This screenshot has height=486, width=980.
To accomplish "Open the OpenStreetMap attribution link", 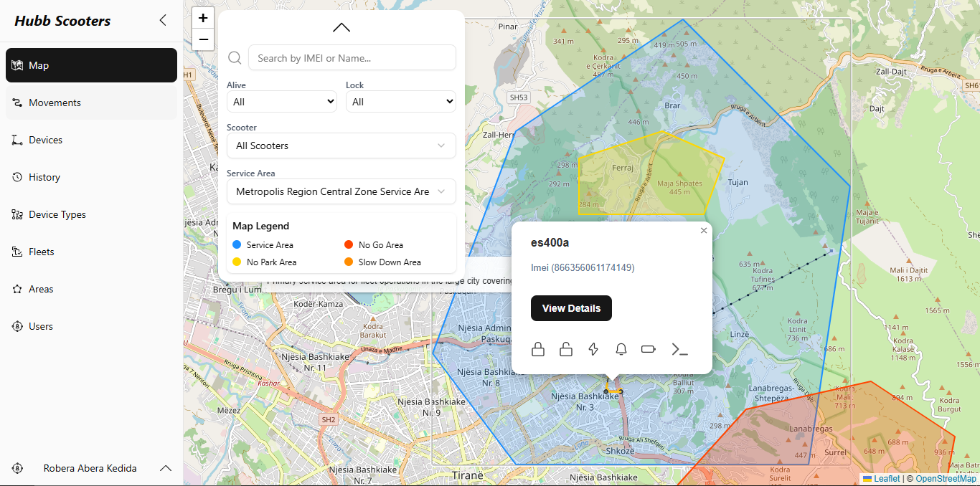I will (x=945, y=478).
